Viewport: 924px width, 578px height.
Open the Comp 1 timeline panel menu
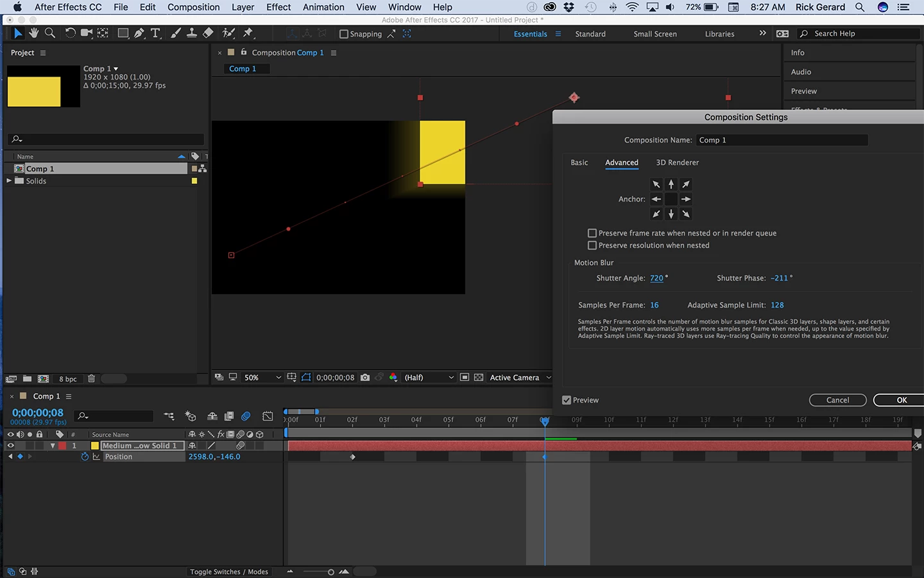(69, 396)
